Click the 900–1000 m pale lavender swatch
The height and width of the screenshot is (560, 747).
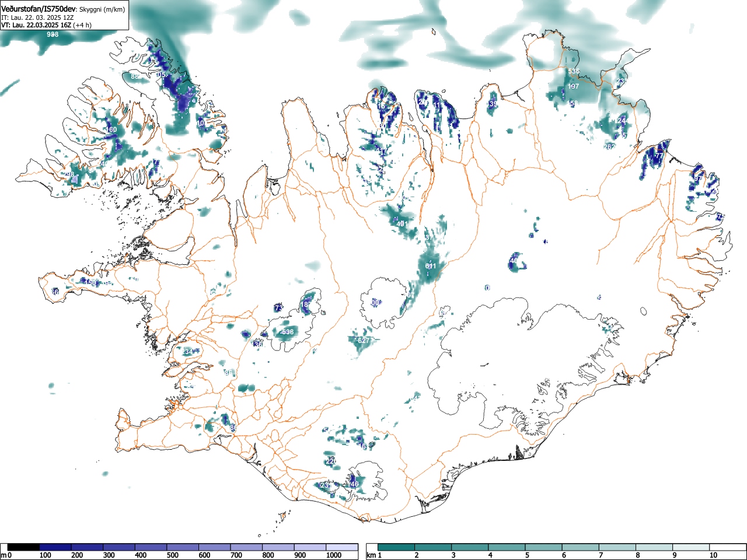click(x=310, y=547)
